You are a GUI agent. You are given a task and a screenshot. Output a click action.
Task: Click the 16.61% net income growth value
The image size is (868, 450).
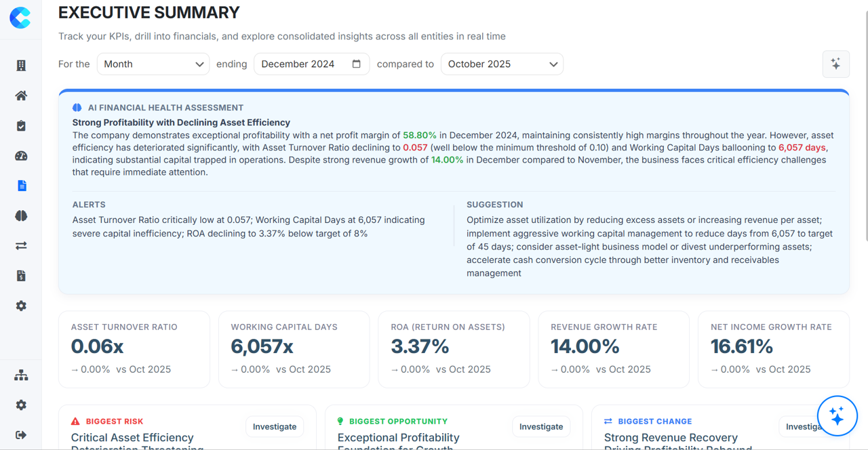point(742,346)
